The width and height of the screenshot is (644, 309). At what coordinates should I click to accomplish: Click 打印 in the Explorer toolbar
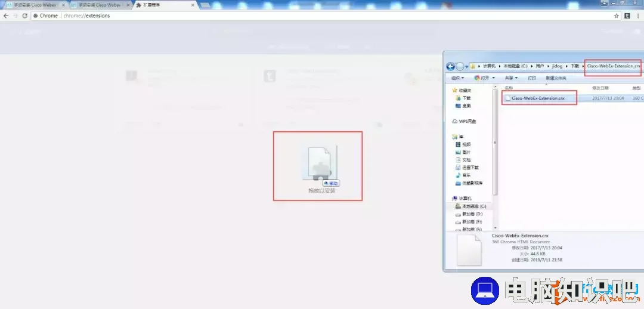point(532,78)
